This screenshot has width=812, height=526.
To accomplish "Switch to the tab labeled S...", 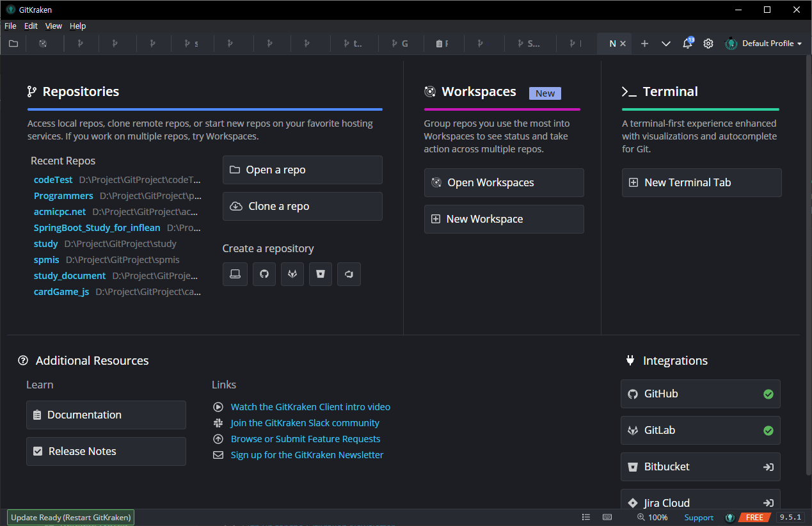I will (x=529, y=44).
